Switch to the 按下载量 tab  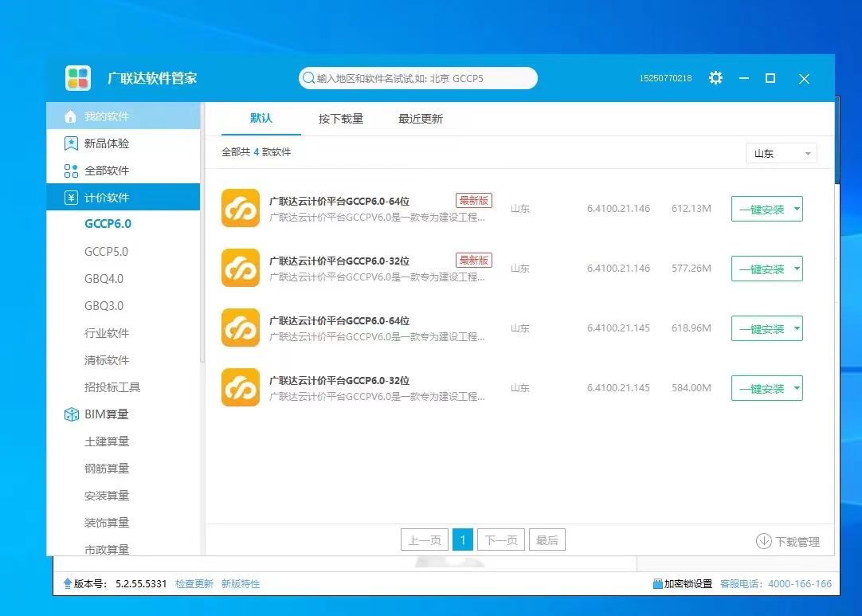point(341,119)
